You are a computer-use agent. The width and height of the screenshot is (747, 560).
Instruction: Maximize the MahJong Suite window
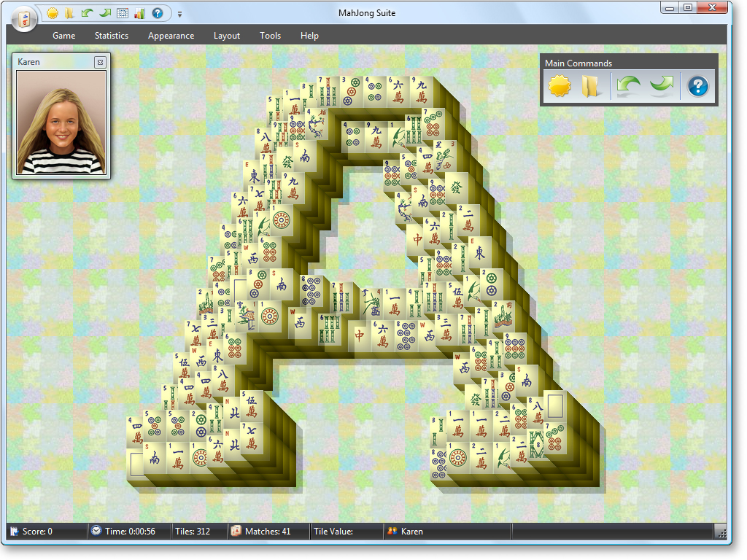pos(688,8)
